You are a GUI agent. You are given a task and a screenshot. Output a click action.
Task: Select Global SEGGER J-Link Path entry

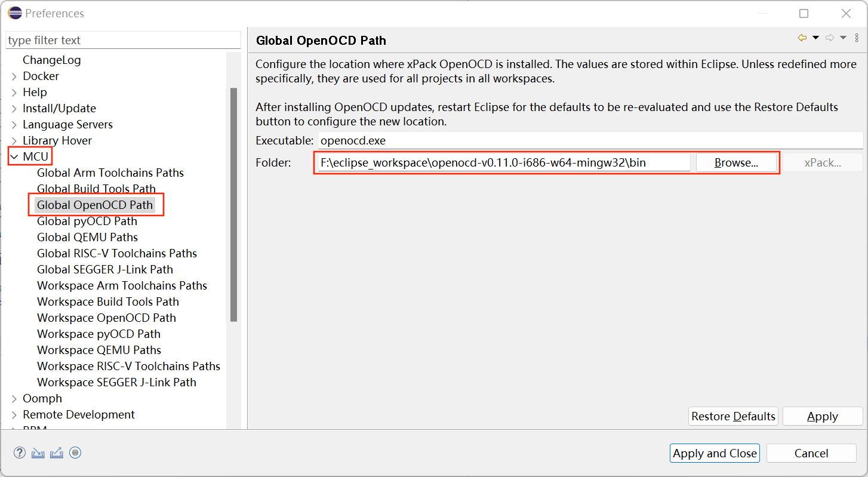click(x=105, y=270)
